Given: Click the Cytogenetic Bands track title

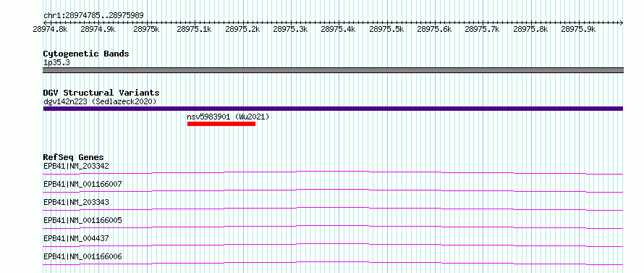Looking at the screenshot, I should click(x=86, y=54).
